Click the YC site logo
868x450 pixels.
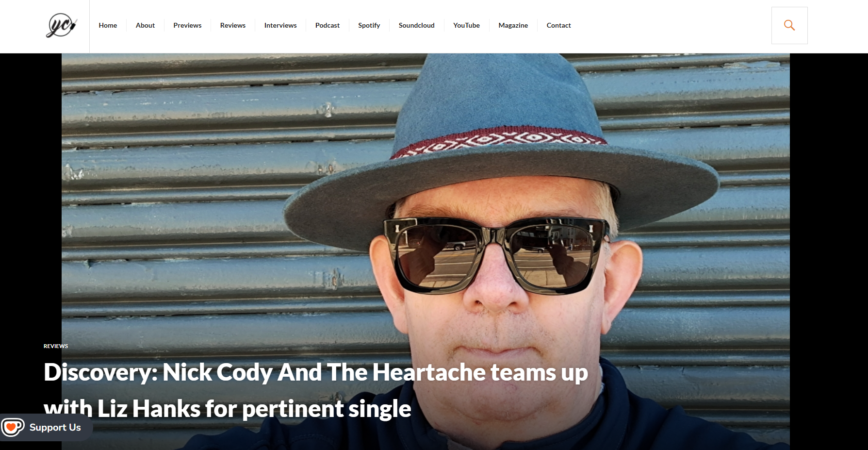[x=61, y=25]
